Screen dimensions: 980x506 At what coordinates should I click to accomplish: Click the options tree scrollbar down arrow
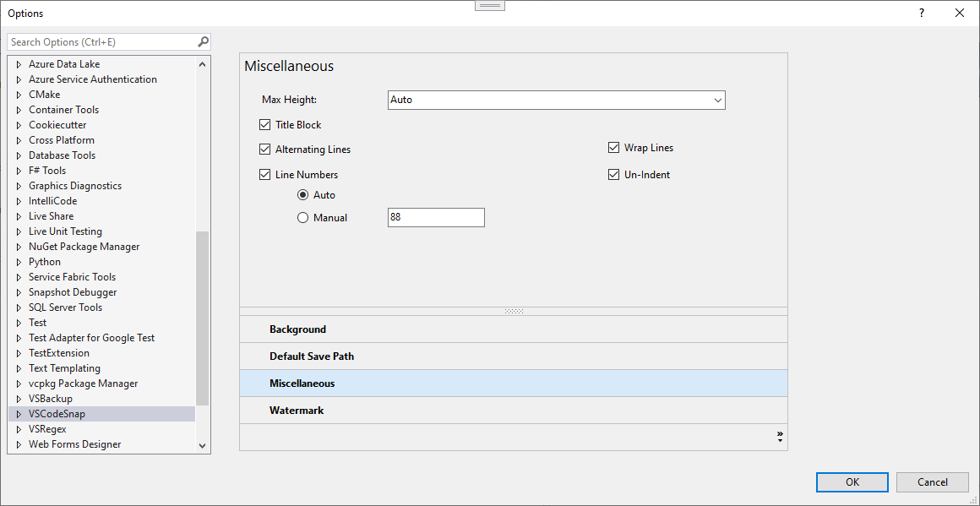[202, 445]
